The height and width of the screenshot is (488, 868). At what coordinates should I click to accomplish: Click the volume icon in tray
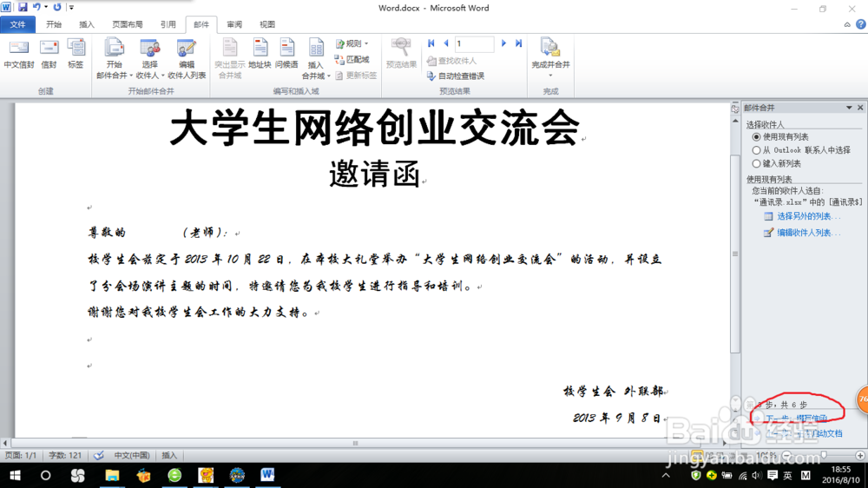[x=757, y=475]
